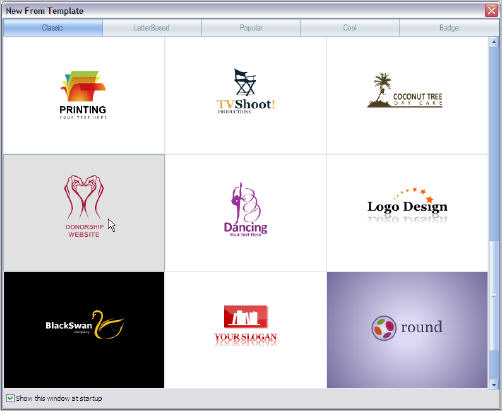
Task: Click the scrollbar up arrow
Action: point(493,42)
